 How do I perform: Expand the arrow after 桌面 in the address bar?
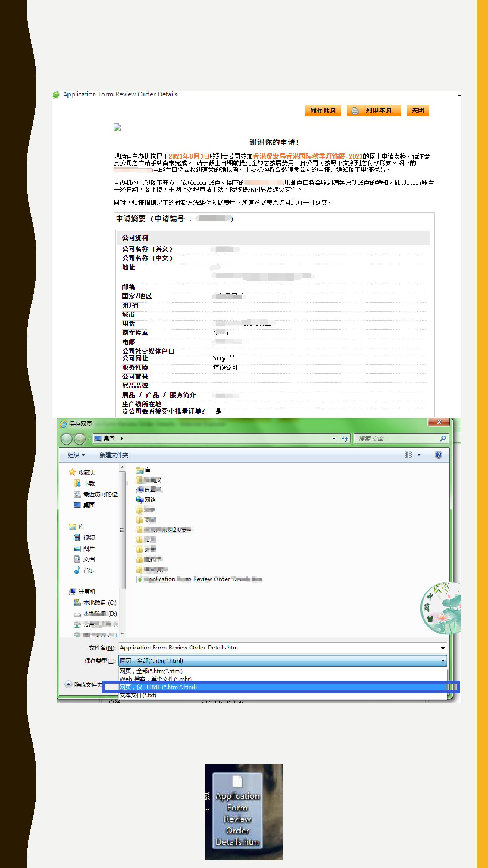[x=122, y=439]
